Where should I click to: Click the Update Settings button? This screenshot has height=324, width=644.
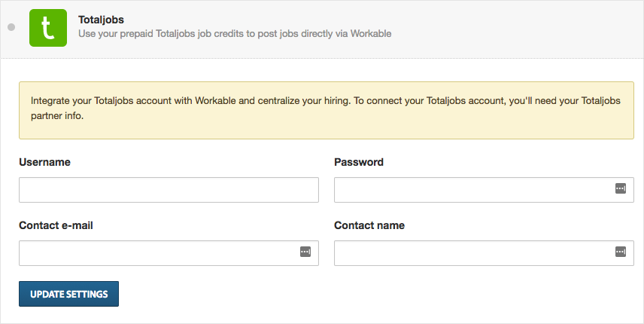click(68, 294)
